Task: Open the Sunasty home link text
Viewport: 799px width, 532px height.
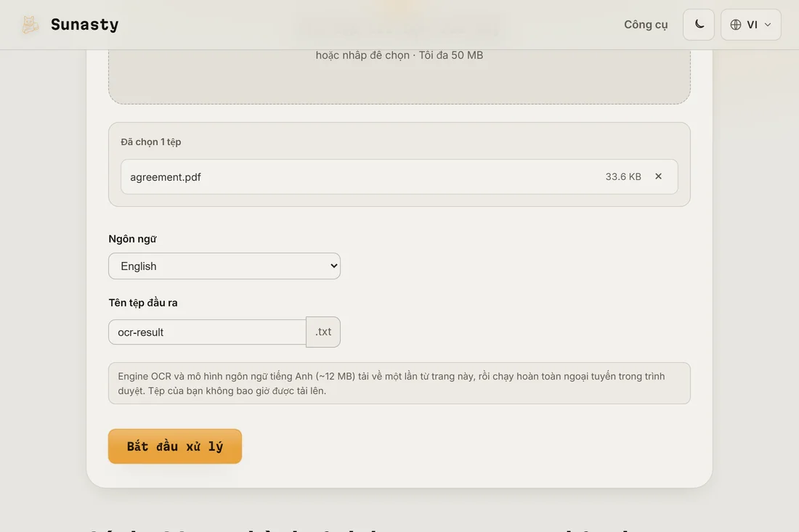Action: (84, 25)
